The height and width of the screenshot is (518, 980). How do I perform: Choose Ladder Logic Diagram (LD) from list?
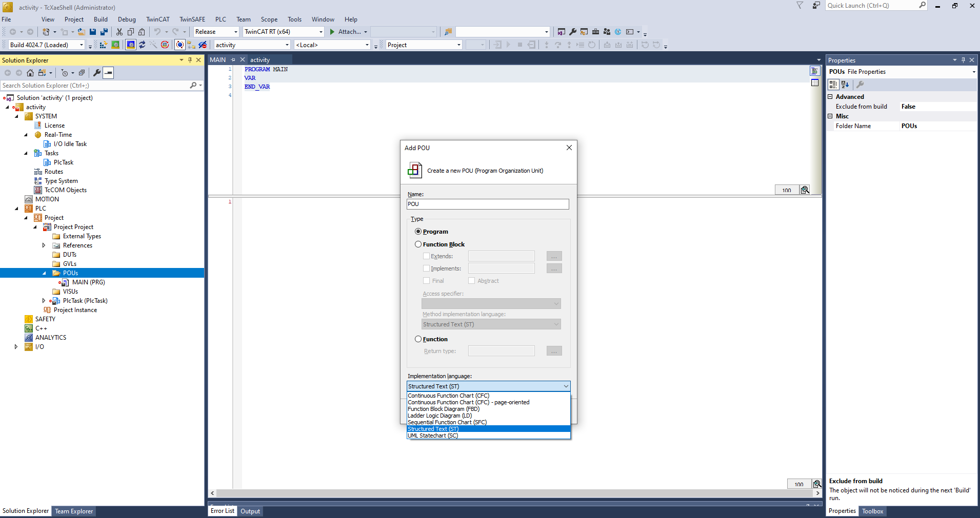(x=439, y=416)
